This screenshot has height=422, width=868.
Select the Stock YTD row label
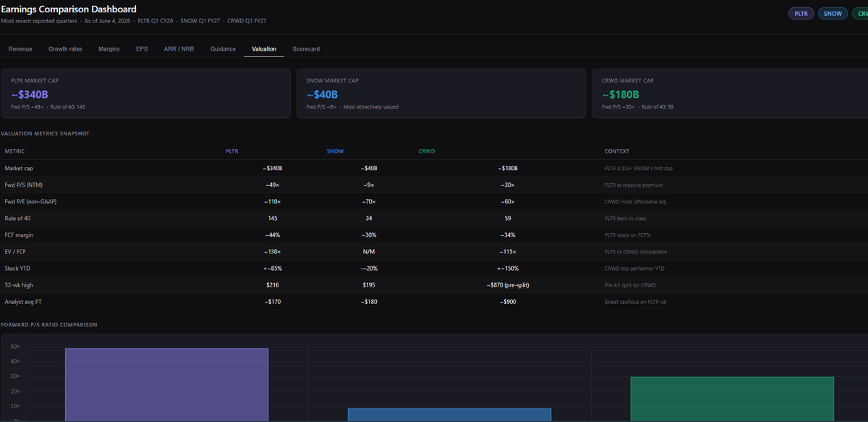17,268
